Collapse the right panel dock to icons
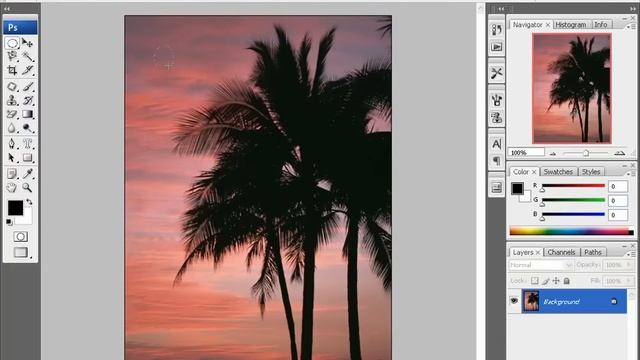Image resolution: width=640 pixels, height=360 pixels. click(633, 8)
